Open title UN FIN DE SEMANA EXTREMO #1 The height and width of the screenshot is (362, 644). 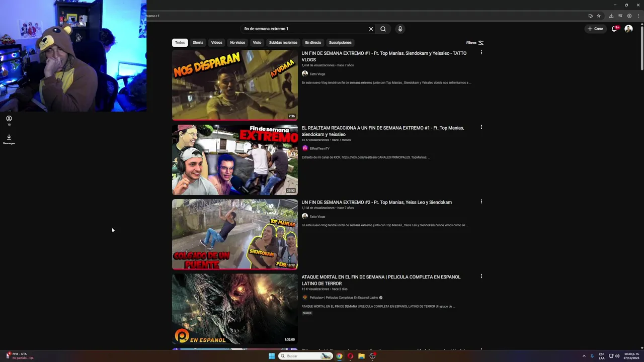384,56
